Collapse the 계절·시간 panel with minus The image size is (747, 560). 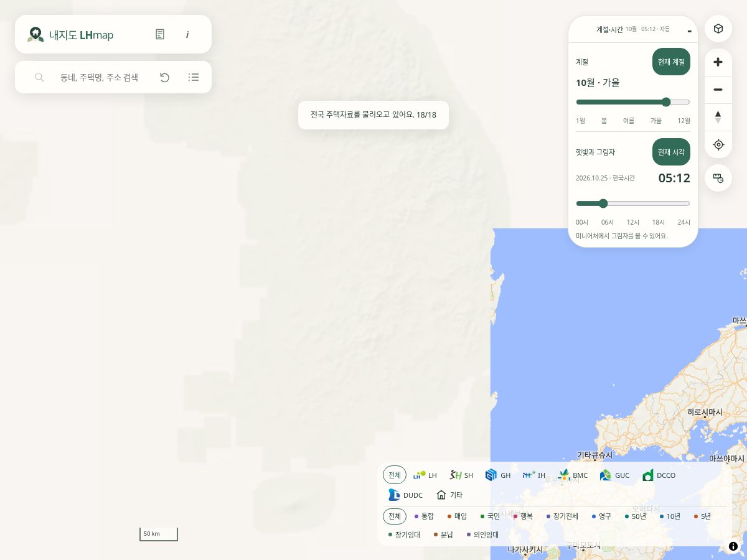point(689,30)
